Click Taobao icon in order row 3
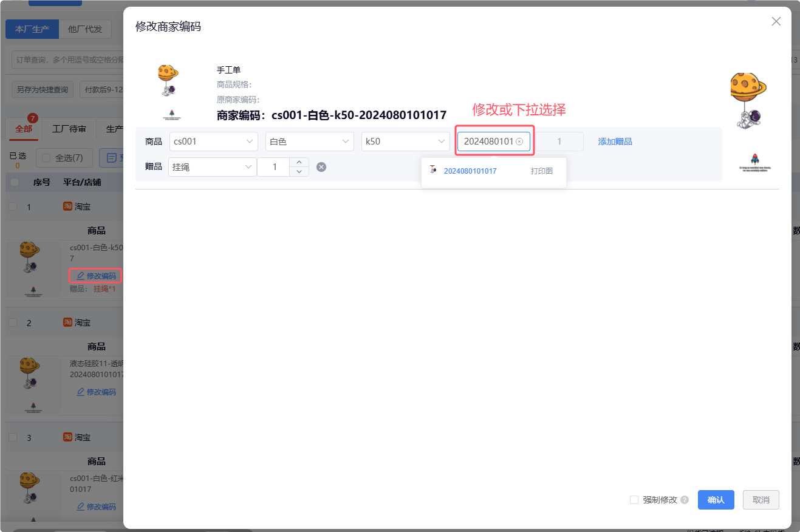Screen dimensions: 800x532 pos(68,437)
